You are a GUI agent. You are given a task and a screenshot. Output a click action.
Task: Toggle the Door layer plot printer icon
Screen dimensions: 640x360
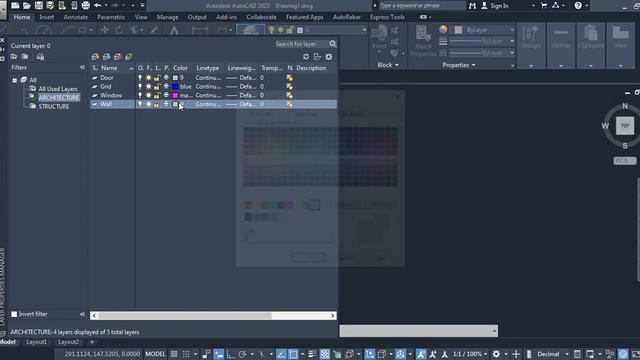coord(166,78)
